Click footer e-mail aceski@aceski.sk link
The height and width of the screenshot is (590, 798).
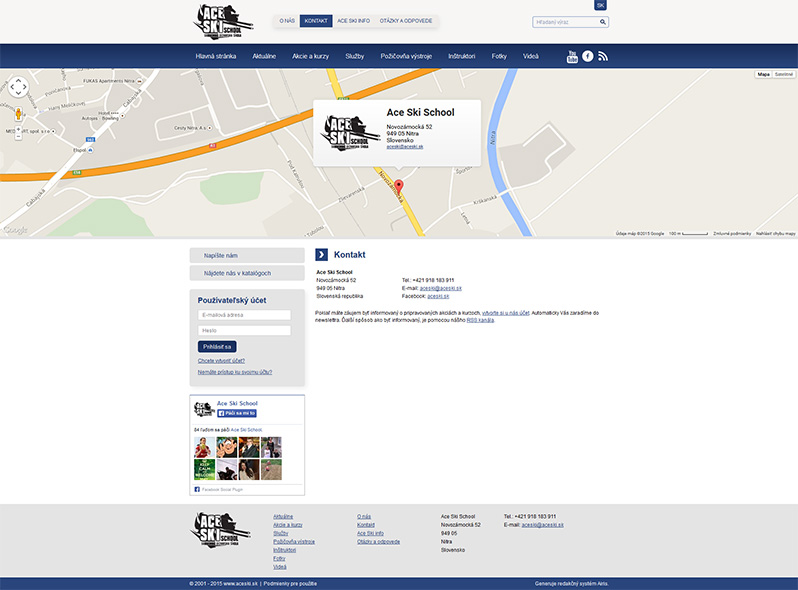543,525
